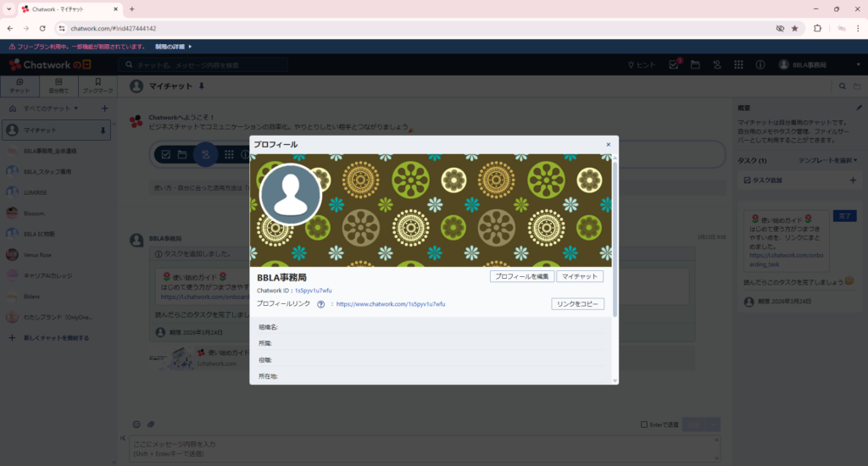Switch to the 自分宛て tab
Image resolution: width=868 pixels, height=466 pixels.
tap(58, 86)
